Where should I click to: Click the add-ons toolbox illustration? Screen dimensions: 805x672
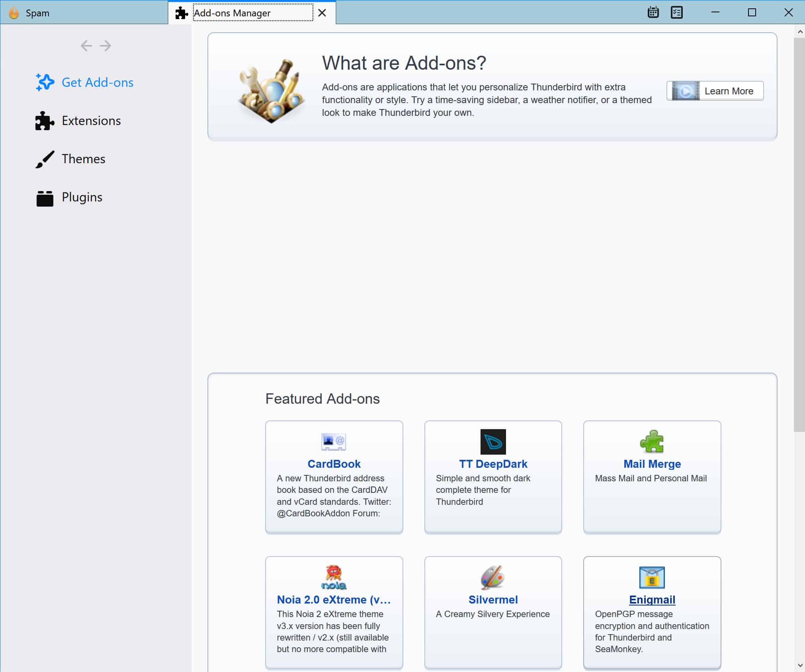272,91
